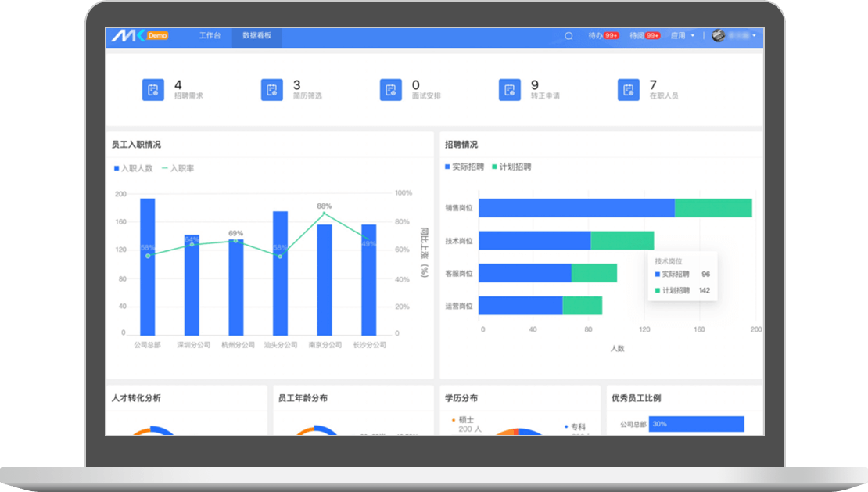Open the 待办 pending tasks link

point(603,36)
